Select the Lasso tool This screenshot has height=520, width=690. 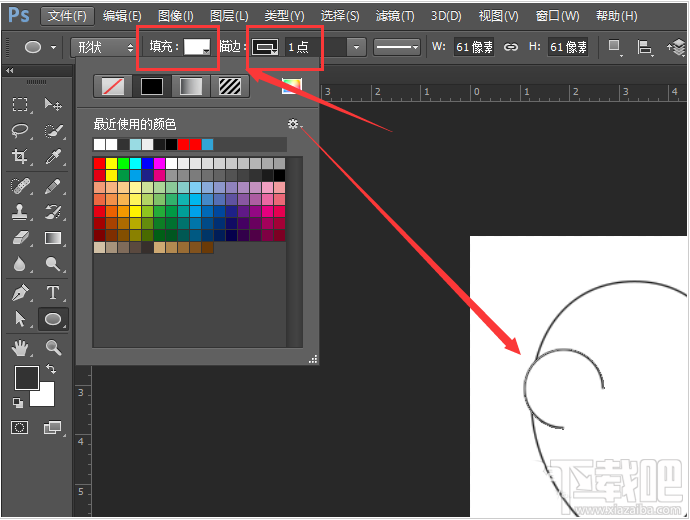20,131
